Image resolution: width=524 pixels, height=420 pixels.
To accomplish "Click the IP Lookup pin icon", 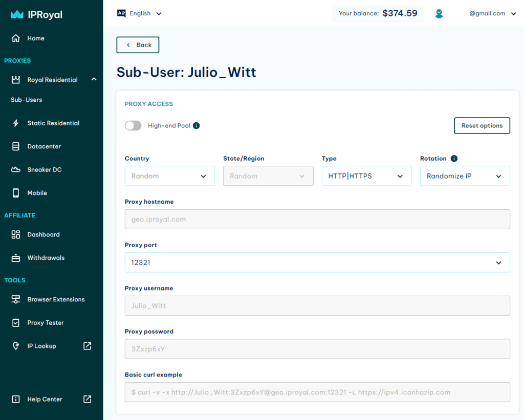I will coord(16,346).
